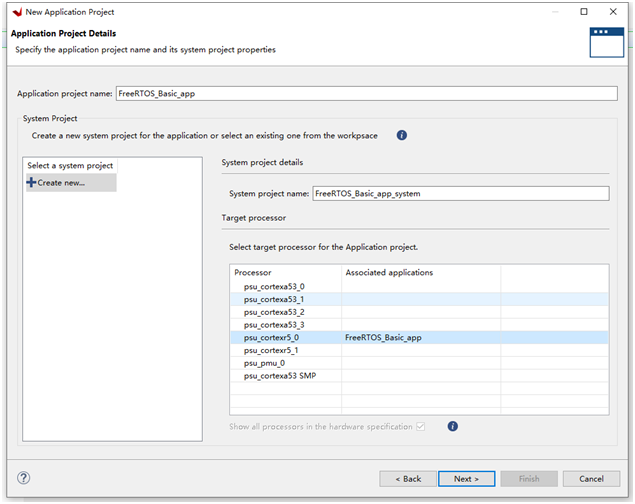Screen dimensions: 635x504
Task: Open the help question mark icon
Action: [23, 478]
